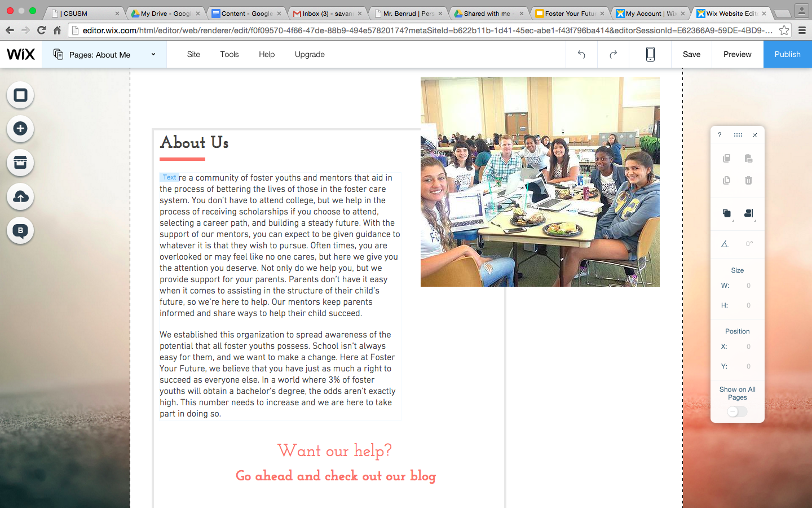Click the Save button
Viewport: 812px width, 508px height.
click(x=691, y=54)
